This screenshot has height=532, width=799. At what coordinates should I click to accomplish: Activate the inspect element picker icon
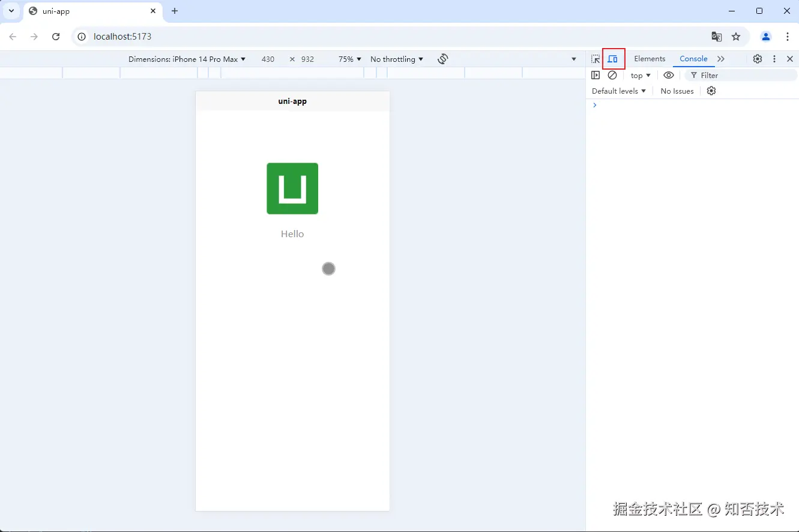pos(595,59)
